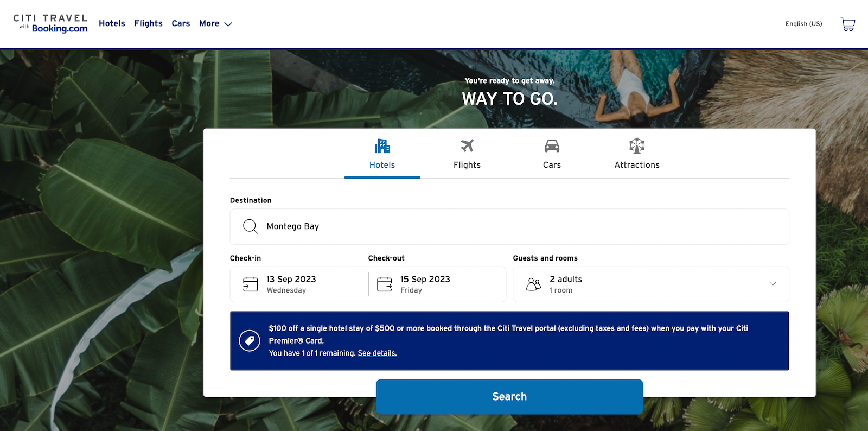Click the Montego Bay destination field
Screen dimensions: 868x431
(x=509, y=227)
